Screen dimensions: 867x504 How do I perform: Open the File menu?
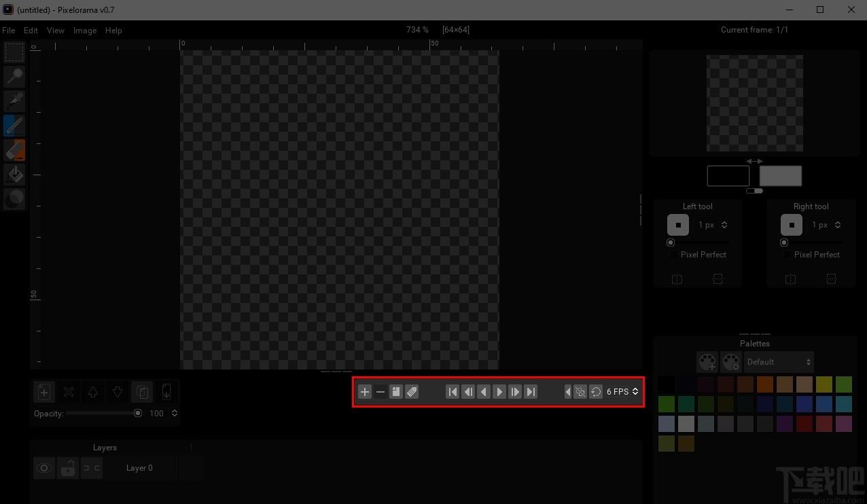[9, 31]
